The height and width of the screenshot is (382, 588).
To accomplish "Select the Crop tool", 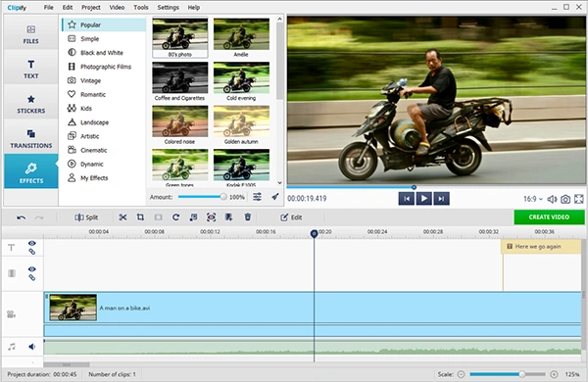I will point(140,217).
